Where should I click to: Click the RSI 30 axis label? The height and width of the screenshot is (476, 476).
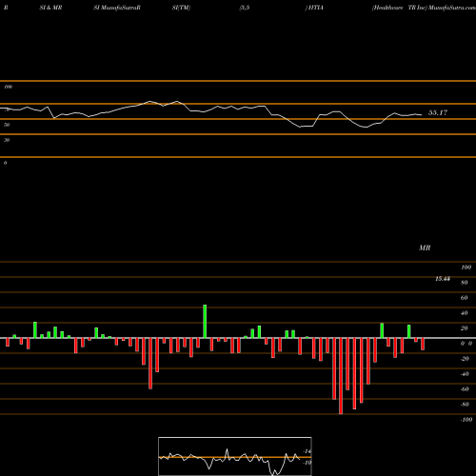[7, 140]
